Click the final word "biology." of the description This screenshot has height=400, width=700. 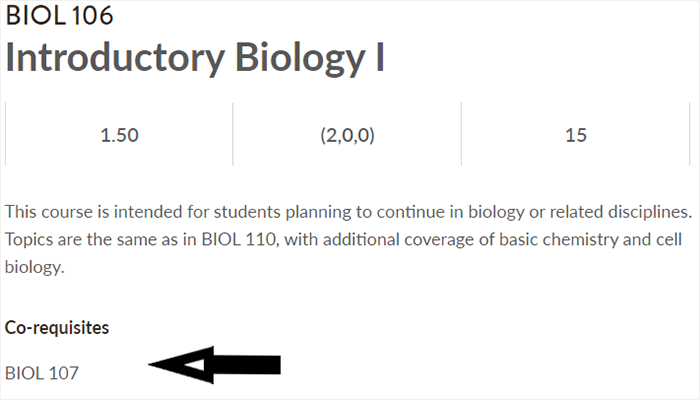click(35, 269)
